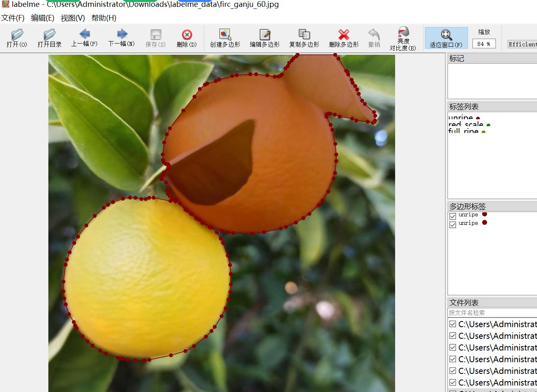Open the File (文件) menu
Image resolution: width=537 pixels, height=392 pixels.
(13, 18)
